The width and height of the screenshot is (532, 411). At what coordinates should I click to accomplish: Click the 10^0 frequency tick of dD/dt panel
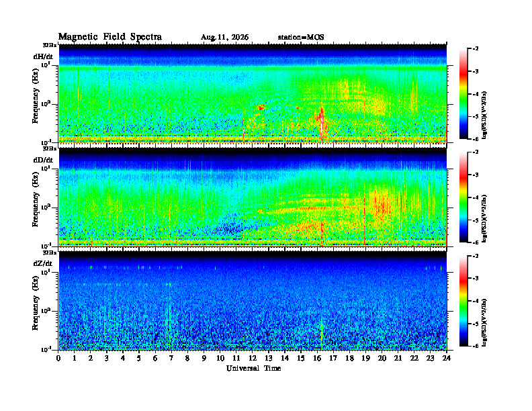(x=46, y=208)
